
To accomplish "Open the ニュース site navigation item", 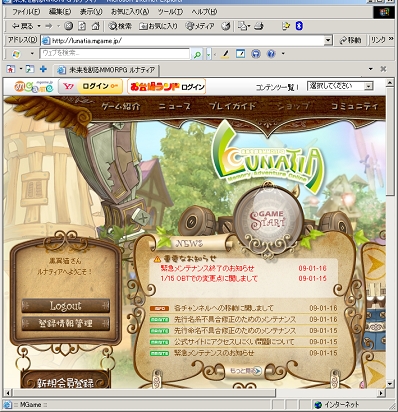I will pyautogui.click(x=175, y=106).
